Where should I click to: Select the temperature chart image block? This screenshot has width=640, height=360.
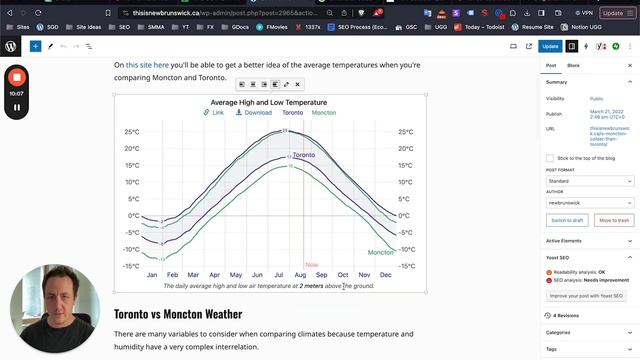271,193
